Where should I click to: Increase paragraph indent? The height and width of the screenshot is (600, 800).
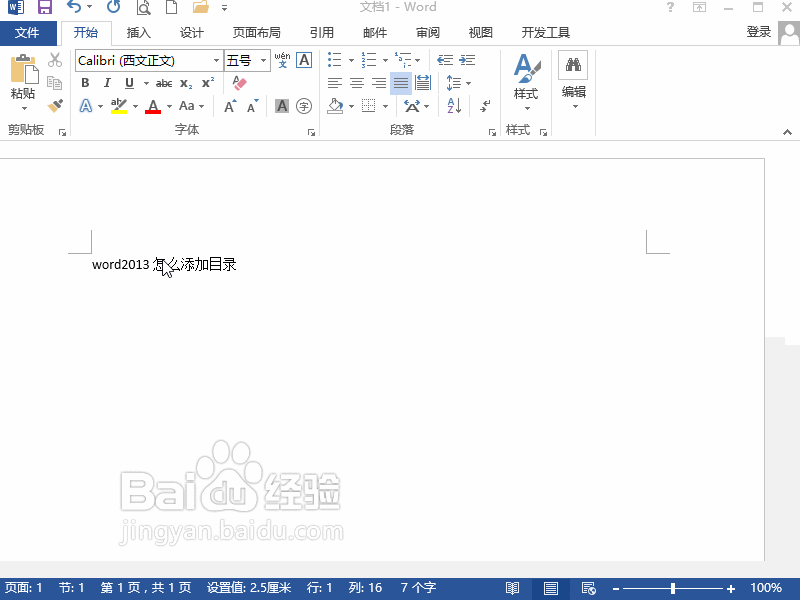[x=467, y=60]
